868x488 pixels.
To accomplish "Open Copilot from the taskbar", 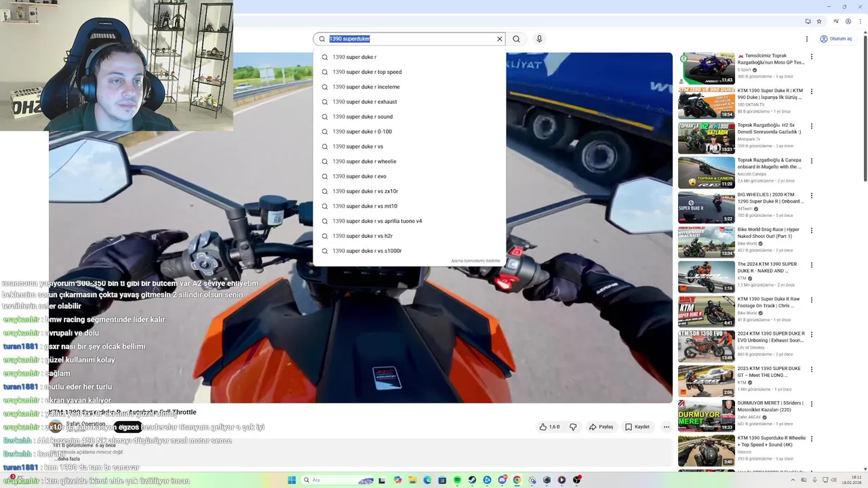I will tap(397, 480).
